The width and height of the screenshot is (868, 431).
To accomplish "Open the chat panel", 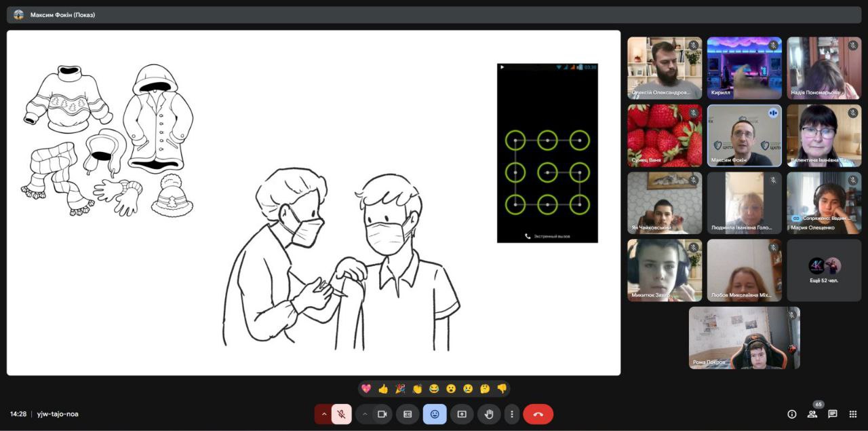I will [x=832, y=414].
